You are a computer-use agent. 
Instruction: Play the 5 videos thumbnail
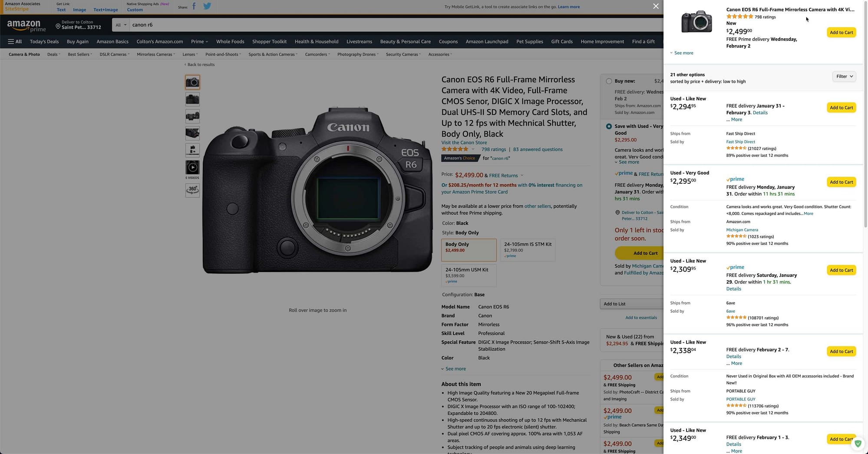192,168
